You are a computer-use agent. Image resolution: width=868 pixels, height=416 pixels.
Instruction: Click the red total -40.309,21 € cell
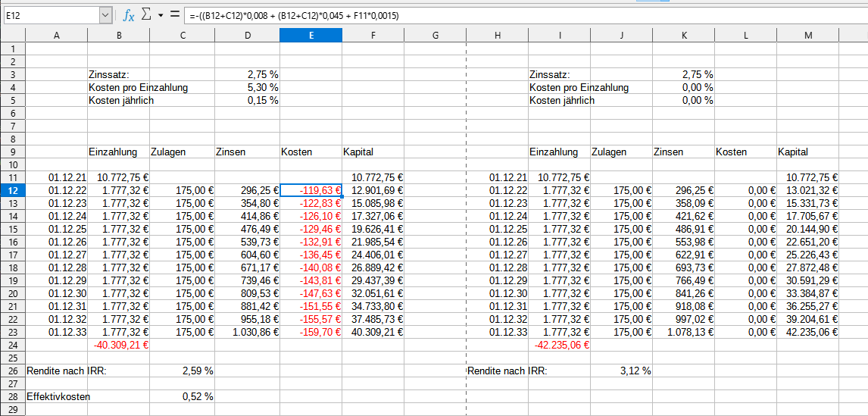click(x=119, y=345)
